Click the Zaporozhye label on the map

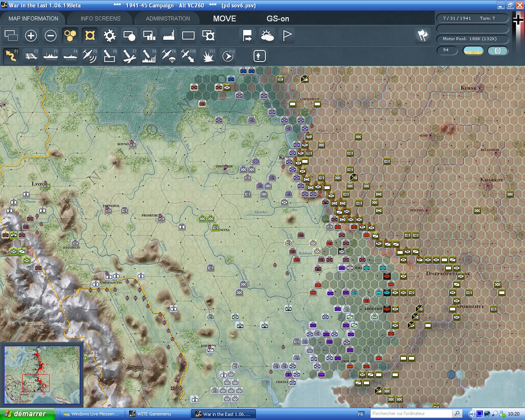tap(470, 307)
